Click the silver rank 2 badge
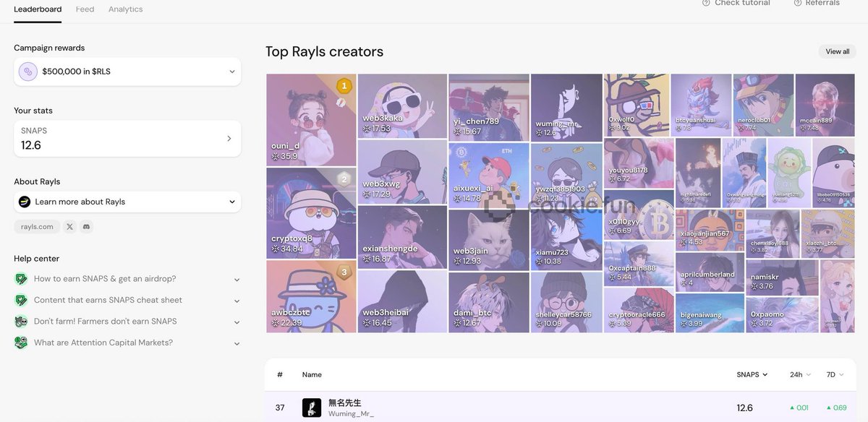The image size is (868, 422). (344, 179)
